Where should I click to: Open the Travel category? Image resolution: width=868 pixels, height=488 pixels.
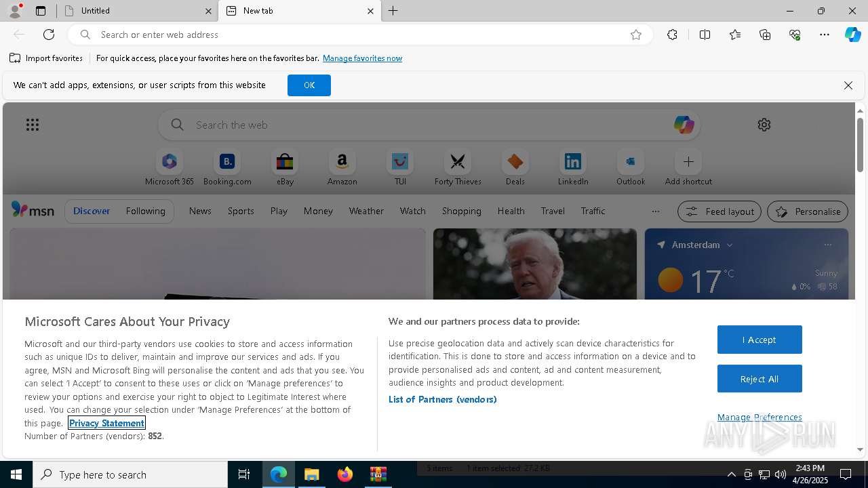click(x=553, y=211)
